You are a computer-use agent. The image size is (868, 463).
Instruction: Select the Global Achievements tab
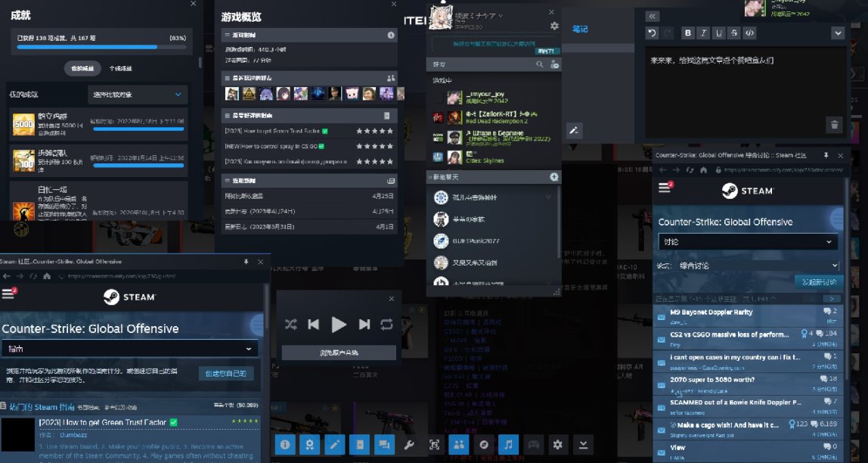pyautogui.click(x=121, y=69)
